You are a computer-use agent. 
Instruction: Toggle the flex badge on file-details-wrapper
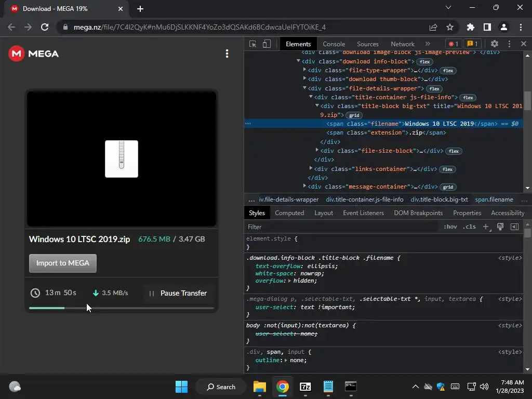click(x=434, y=89)
